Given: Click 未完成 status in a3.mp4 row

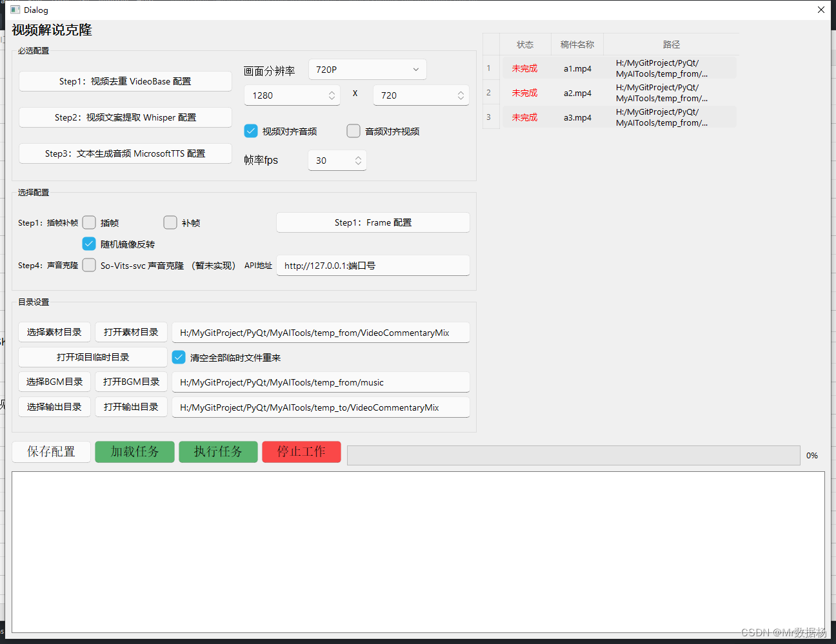Looking at the screenshot, I should 525,117.
